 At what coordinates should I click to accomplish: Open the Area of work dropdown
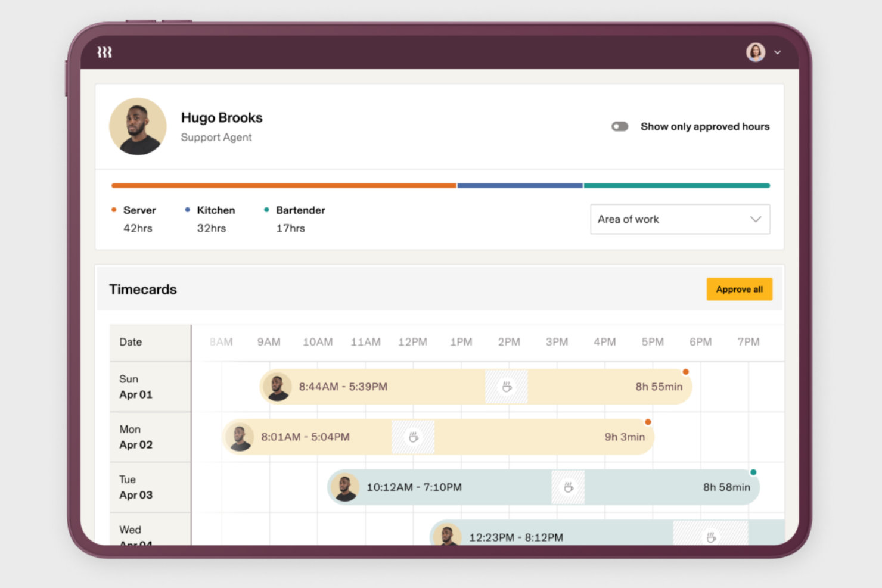click(x=679, y=219)
